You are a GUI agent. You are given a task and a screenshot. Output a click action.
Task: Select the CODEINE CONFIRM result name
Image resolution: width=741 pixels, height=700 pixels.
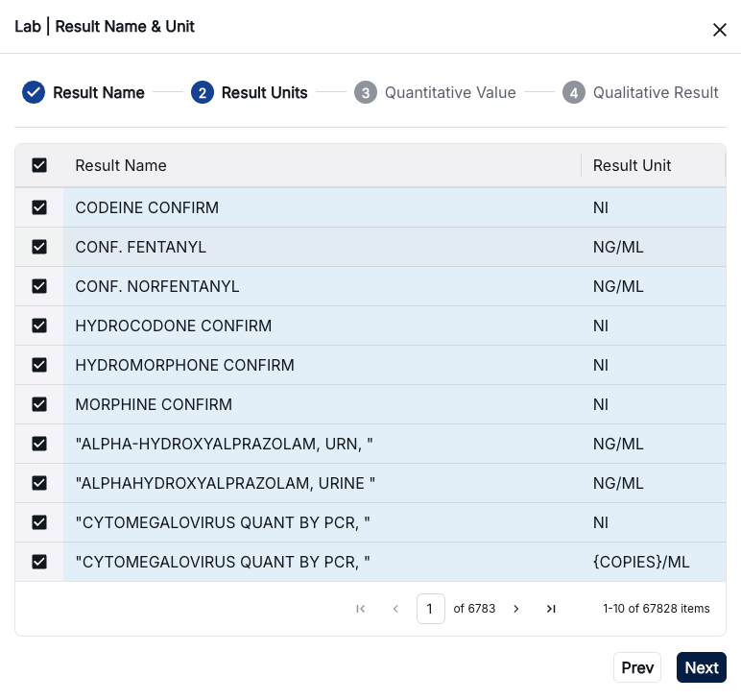click(147, 207)
